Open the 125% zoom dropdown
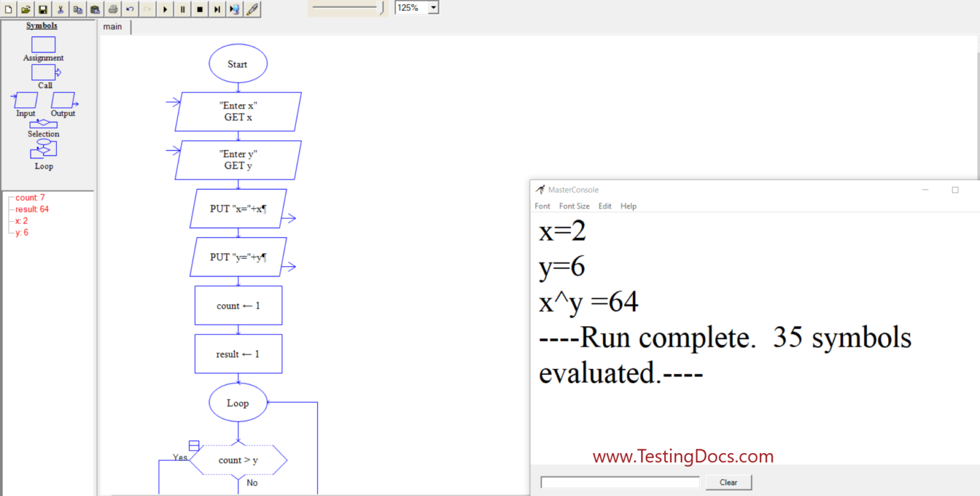This screenshot has height=496, width=980. click(x=434, y=8)
